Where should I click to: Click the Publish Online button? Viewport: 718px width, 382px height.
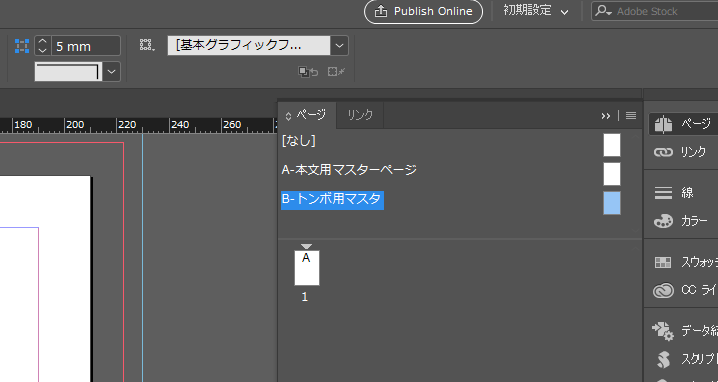click(x=423, y=11)
